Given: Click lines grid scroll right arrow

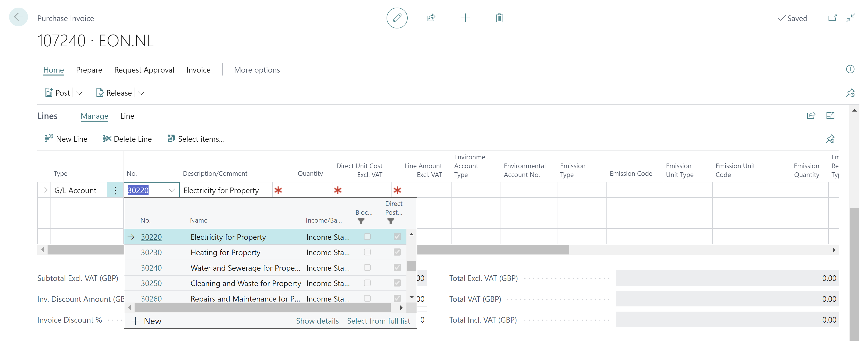Looking at the screenshot, I should click(834, 250).
